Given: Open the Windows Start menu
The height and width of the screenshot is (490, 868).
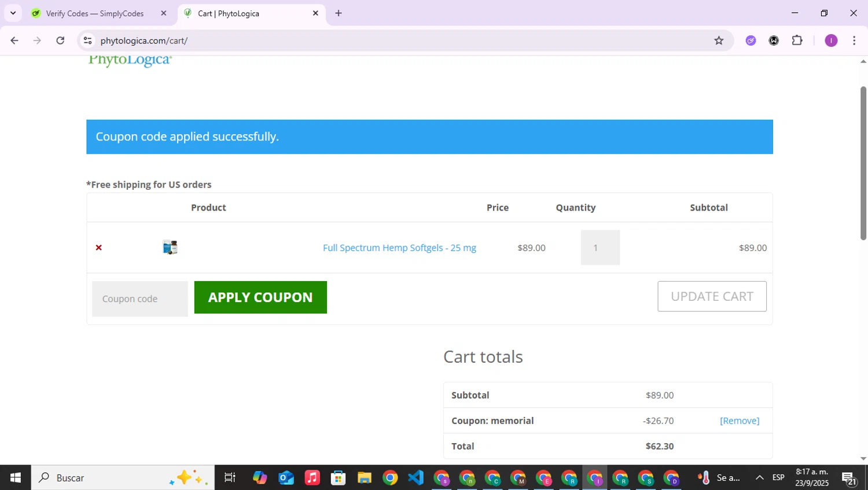Looking at the screenshot, I should point(16,478).
